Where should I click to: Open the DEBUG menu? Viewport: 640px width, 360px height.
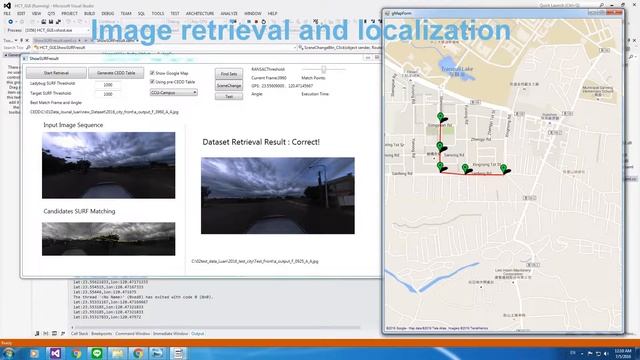tap(108, 13)
